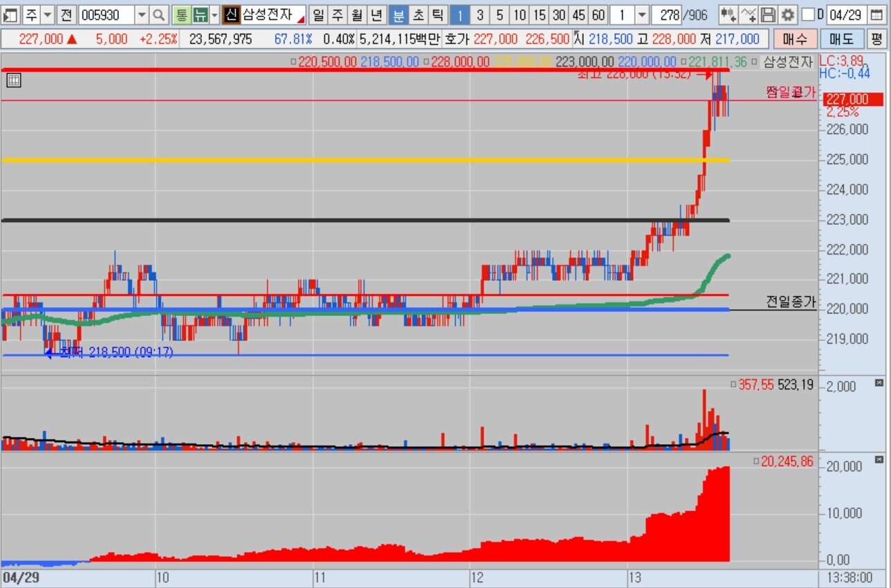
Task: Select the 분 (minute) chart period
Action: click(x=398, y=15)
